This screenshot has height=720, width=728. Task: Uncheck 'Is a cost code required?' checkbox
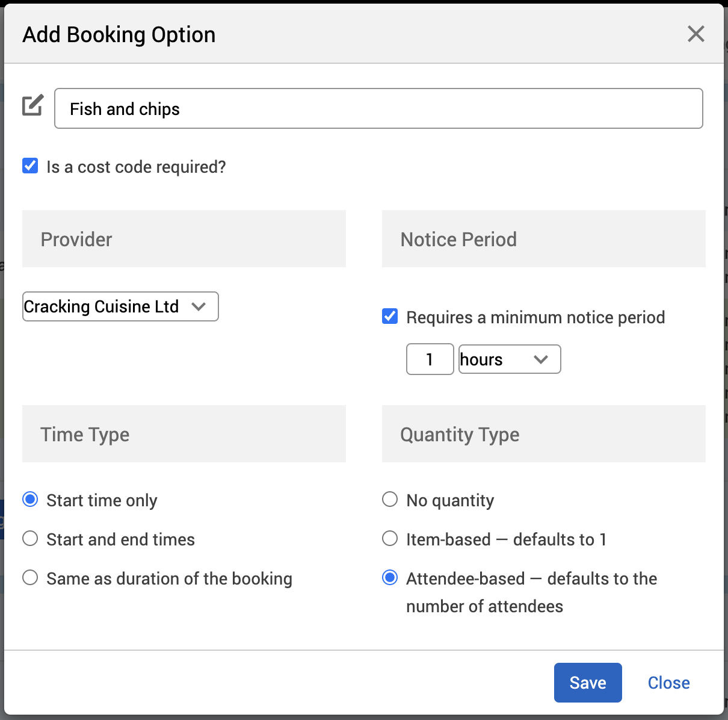point(30,166)
